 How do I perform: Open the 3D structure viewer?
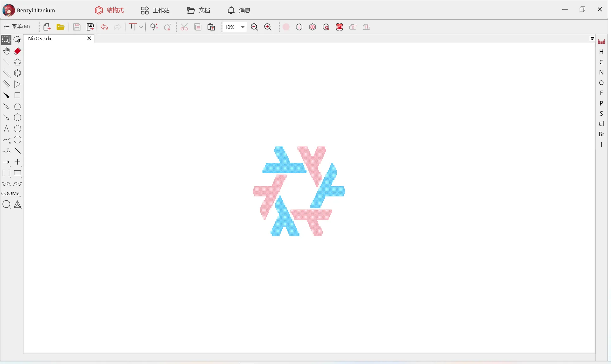(313, 27)
